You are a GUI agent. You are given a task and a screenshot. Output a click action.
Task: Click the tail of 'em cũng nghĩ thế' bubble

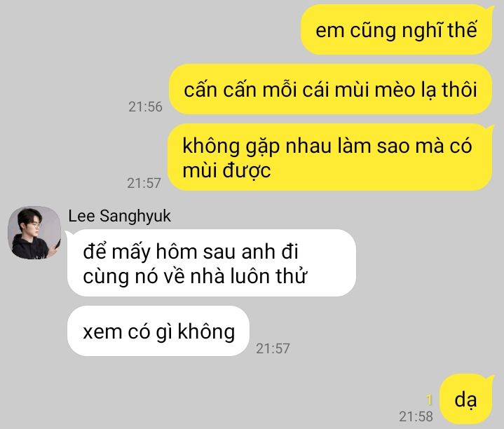pyautogui.click(x=491, y=8)
